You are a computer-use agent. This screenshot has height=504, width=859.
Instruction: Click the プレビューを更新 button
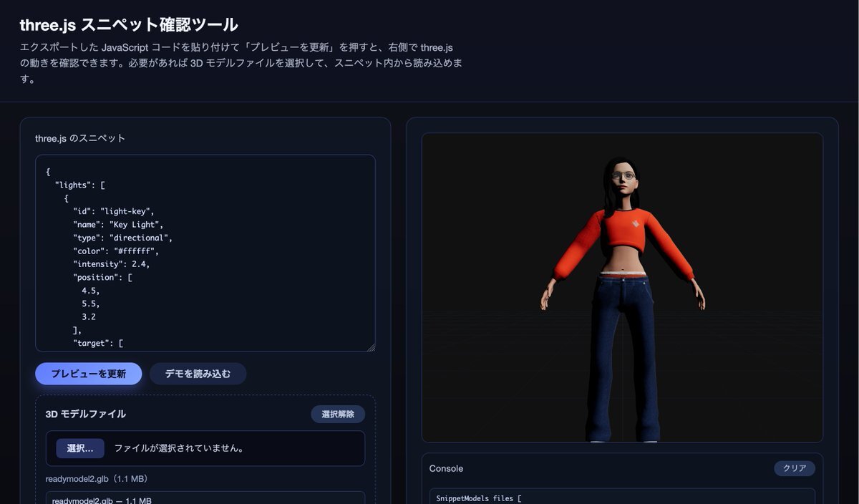(x=88, y=374)
